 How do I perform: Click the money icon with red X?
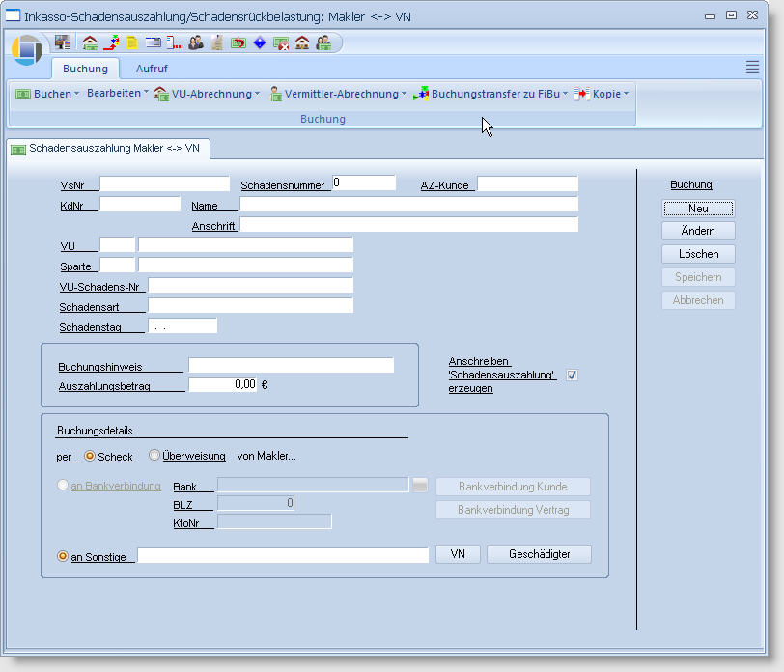[281, 42]
